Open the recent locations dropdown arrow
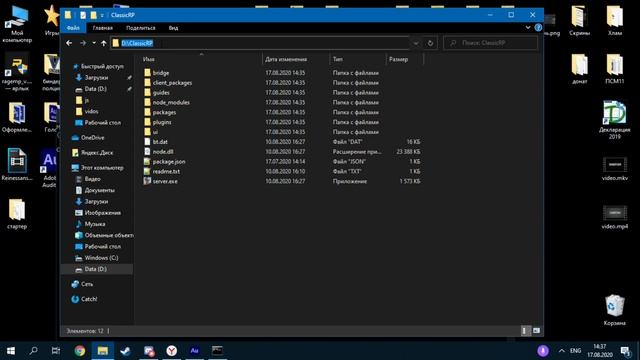 coord(94,43)
